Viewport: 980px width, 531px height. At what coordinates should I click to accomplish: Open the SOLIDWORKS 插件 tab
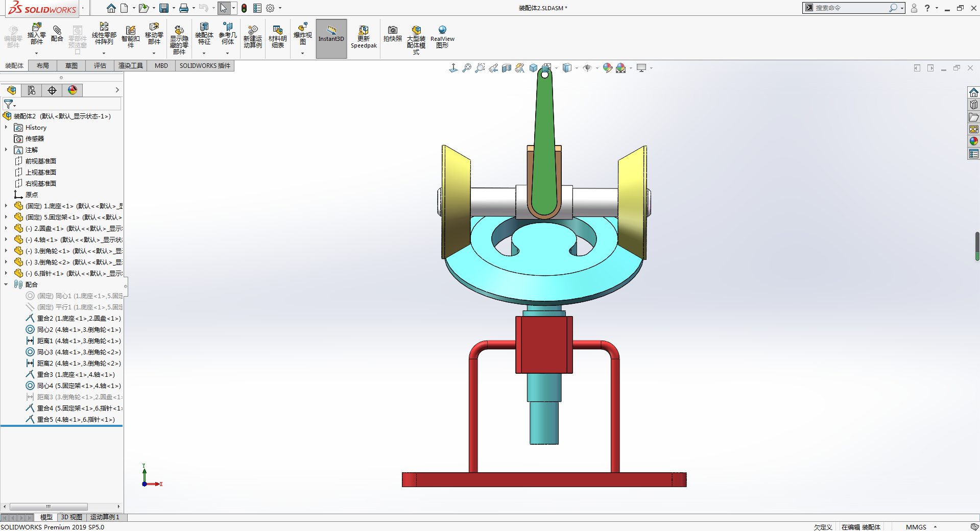coord(205,65)
